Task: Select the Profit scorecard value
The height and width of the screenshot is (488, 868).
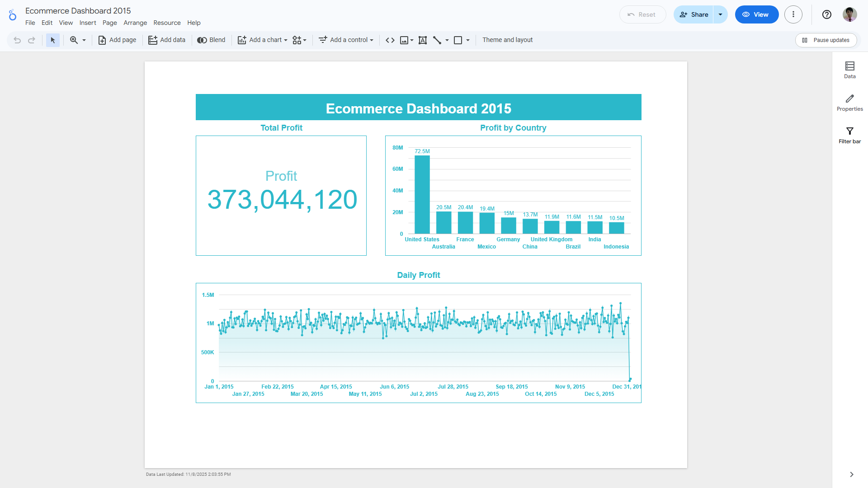Action: pyautogui.click(x=282, y=199)
